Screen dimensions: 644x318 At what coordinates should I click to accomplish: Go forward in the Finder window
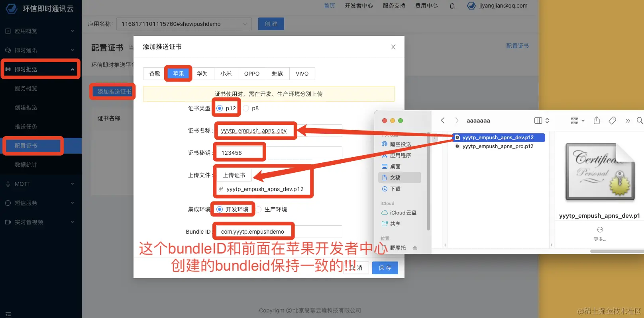click(457, 120)
